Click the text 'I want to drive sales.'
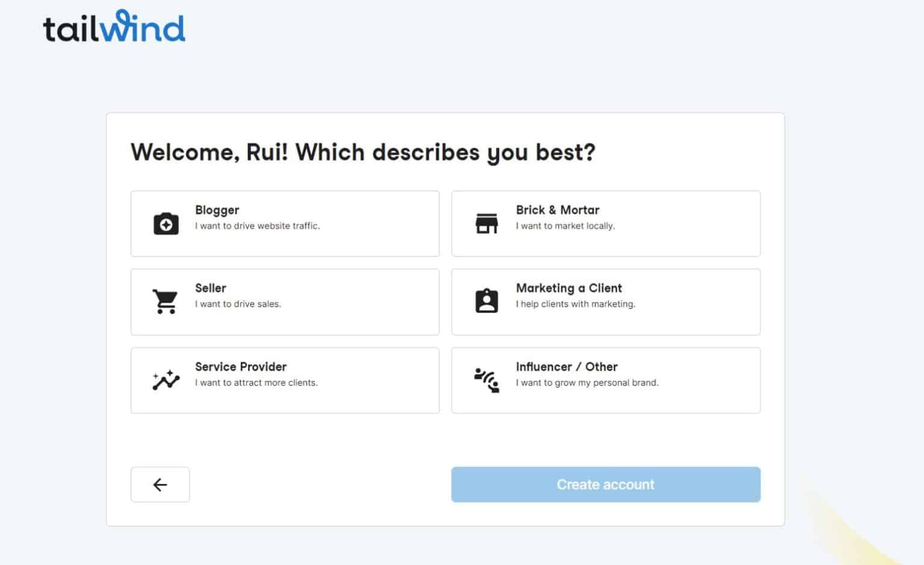This screenshot has height=565, width=924. (237, 304)
